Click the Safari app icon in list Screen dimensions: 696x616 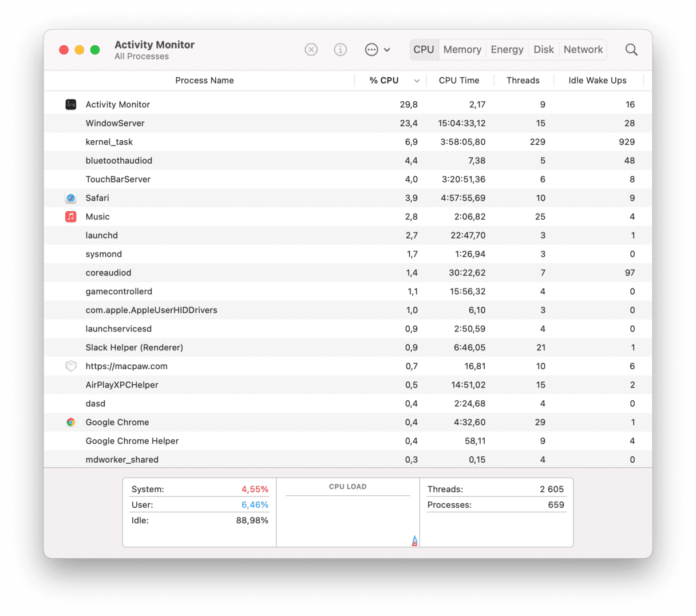pos(71,198)
